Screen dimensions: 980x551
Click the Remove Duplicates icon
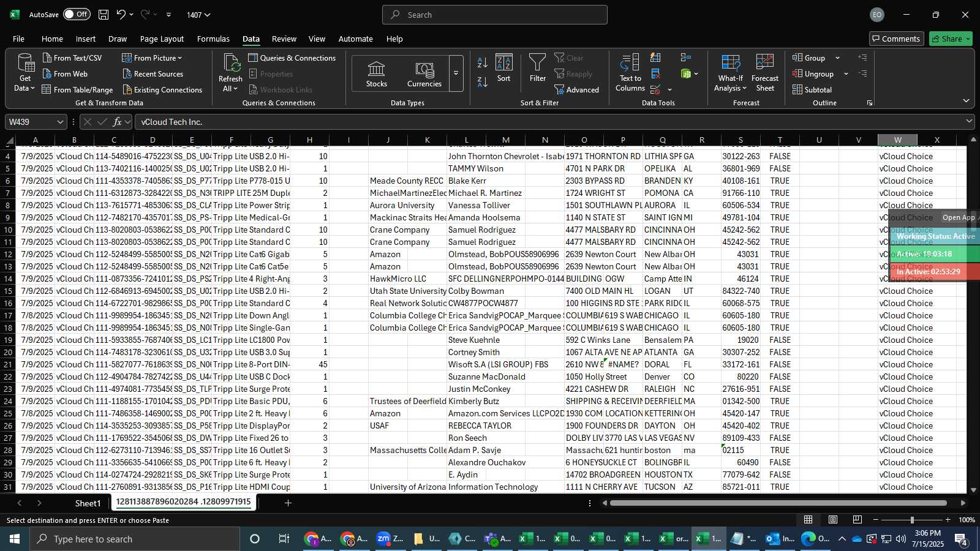coord(655,73)
